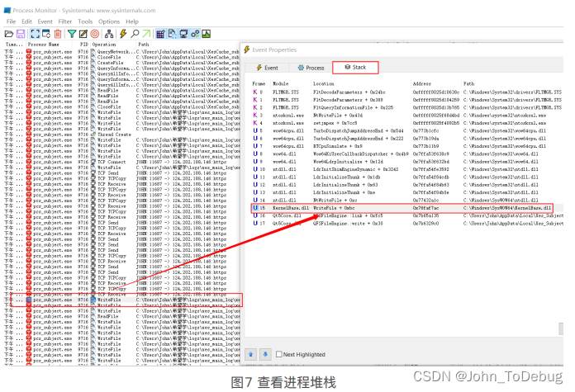The height and width of the screenshot is (392, 575).
Task: Click the Process Monitor title bar icon
Action: 7,10
